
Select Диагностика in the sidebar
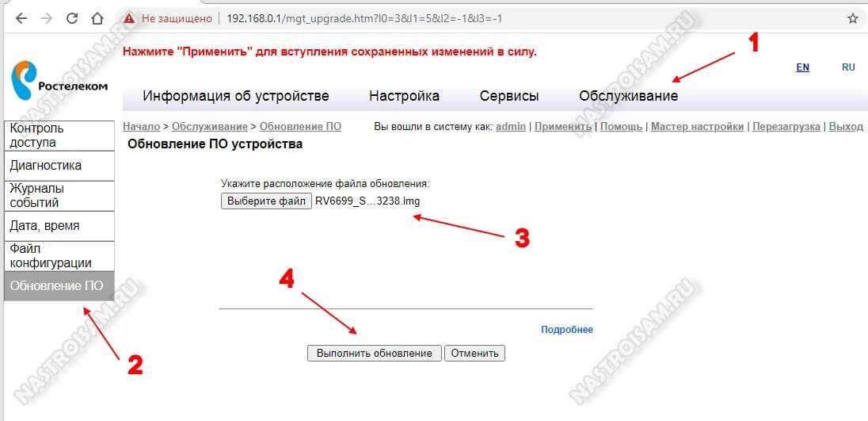pos(59,166)
